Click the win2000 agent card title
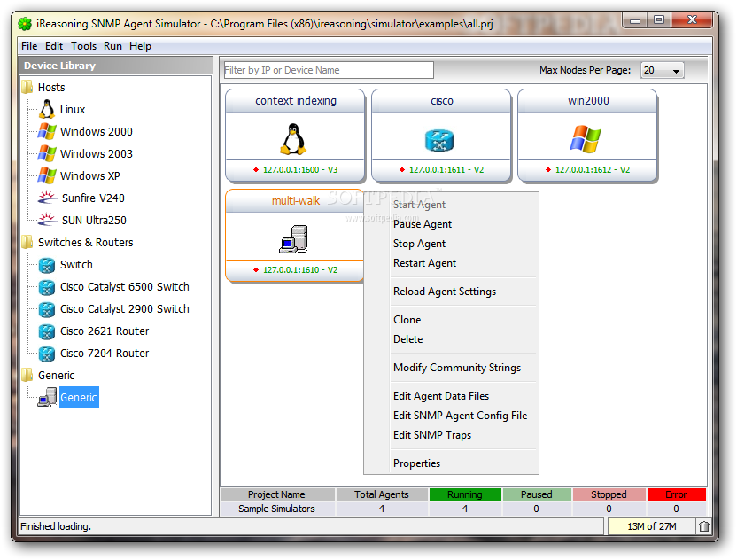Image resolution: width=737 pixels, height=560 pixels. click(x=588, y=101)
